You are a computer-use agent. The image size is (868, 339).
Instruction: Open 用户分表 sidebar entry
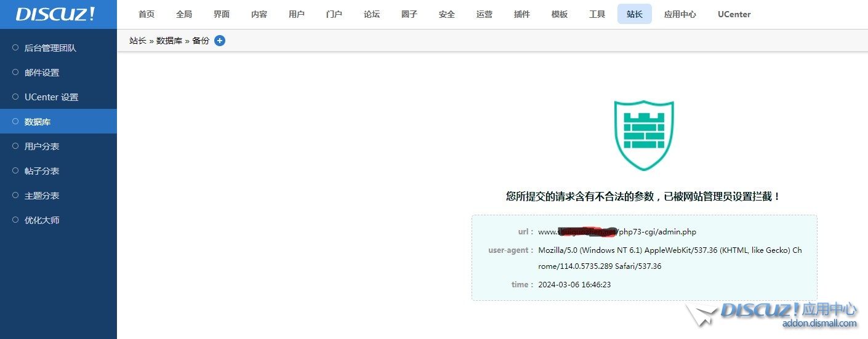(42, 146)
